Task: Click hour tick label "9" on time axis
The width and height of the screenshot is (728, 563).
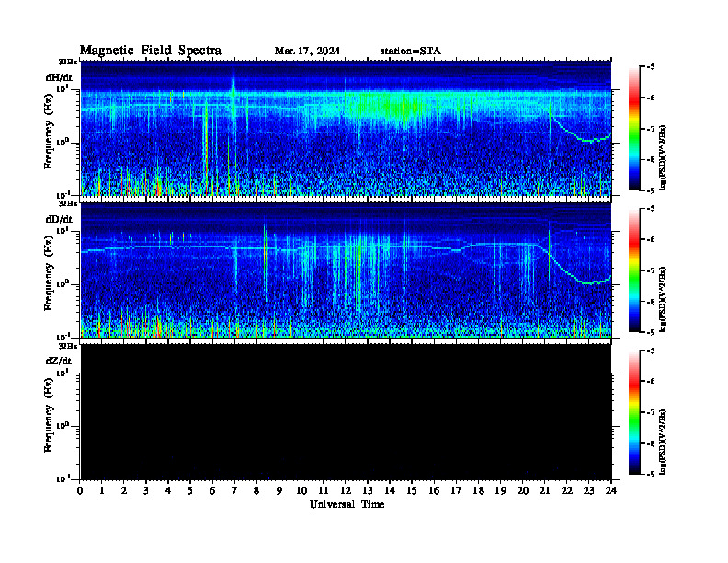Action: [279, 490]
